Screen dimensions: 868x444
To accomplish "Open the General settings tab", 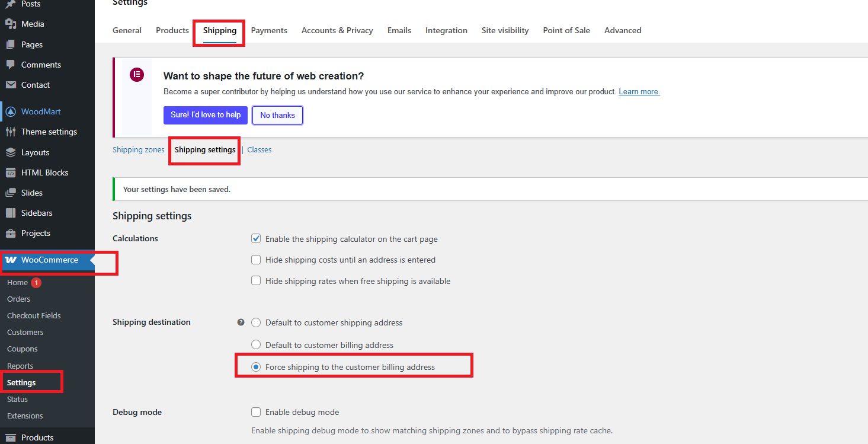I will point(127,30).
